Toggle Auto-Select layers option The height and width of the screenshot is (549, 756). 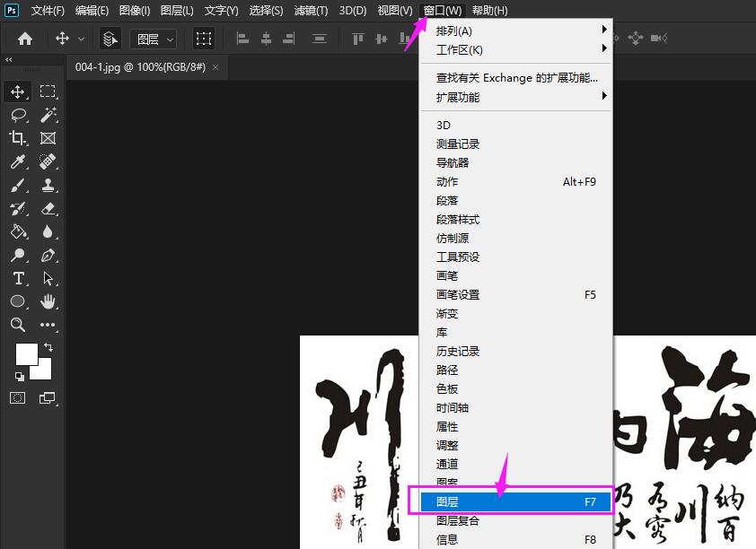[110, 39]
